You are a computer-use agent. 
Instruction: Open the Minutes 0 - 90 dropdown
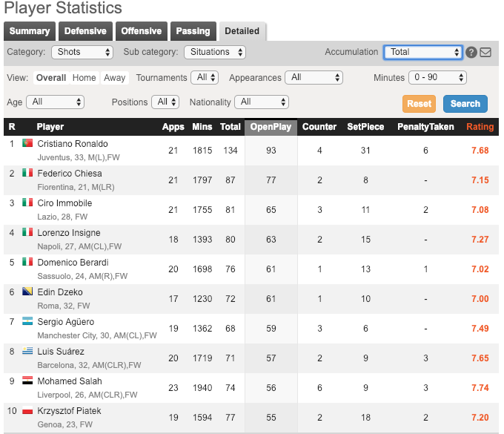pos(438,77)
